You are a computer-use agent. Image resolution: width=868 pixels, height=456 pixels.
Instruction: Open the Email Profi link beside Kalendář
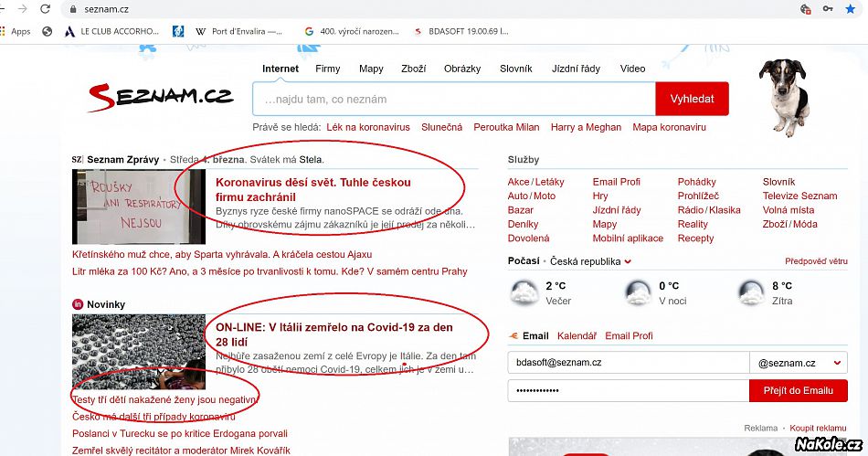tap(629, 336)
